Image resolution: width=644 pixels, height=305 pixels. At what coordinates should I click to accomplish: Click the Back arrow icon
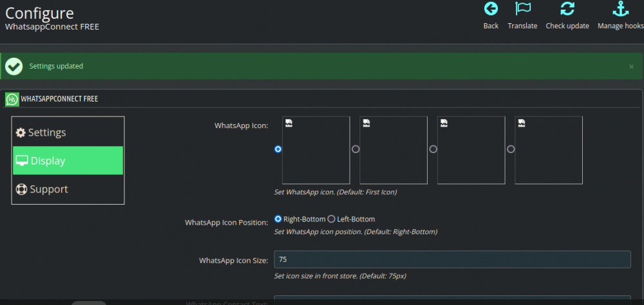click(491, 8)
